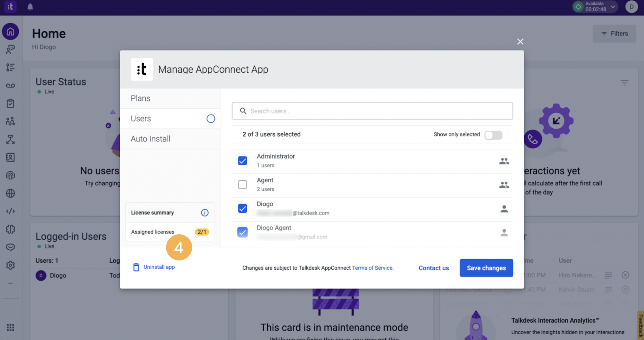Click the Diogo avatar in Logged-in Users
This screenshot has width=644, height=340.
pos(41,275)
